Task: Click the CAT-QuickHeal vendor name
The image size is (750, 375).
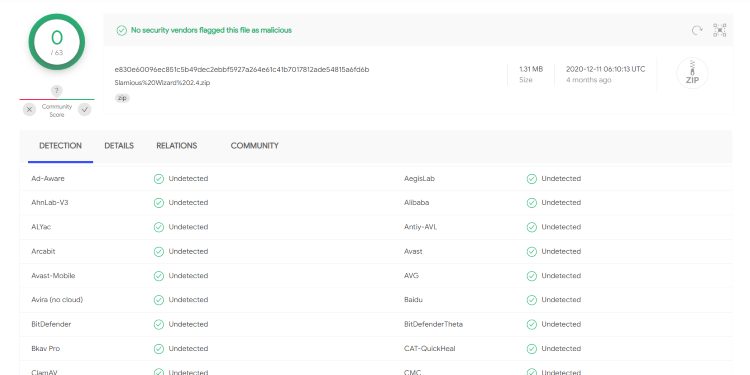Action: tap(430, 348)
